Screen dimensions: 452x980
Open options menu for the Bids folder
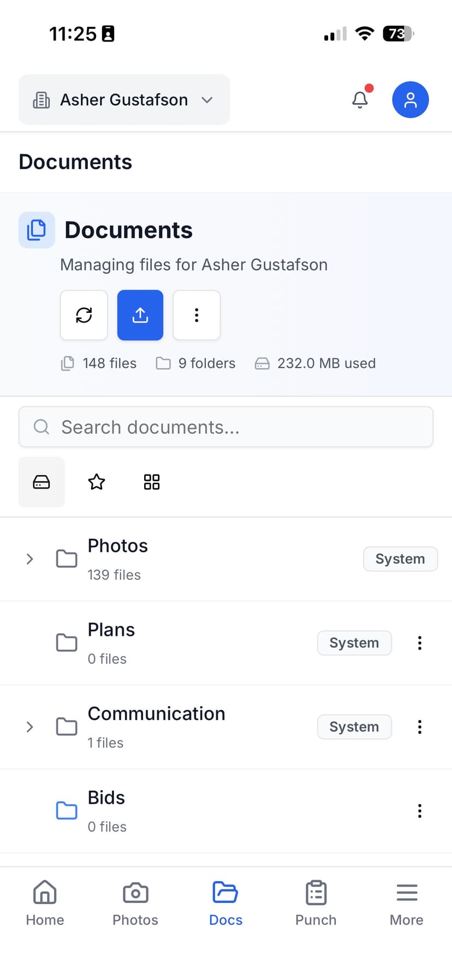(419, 811)
